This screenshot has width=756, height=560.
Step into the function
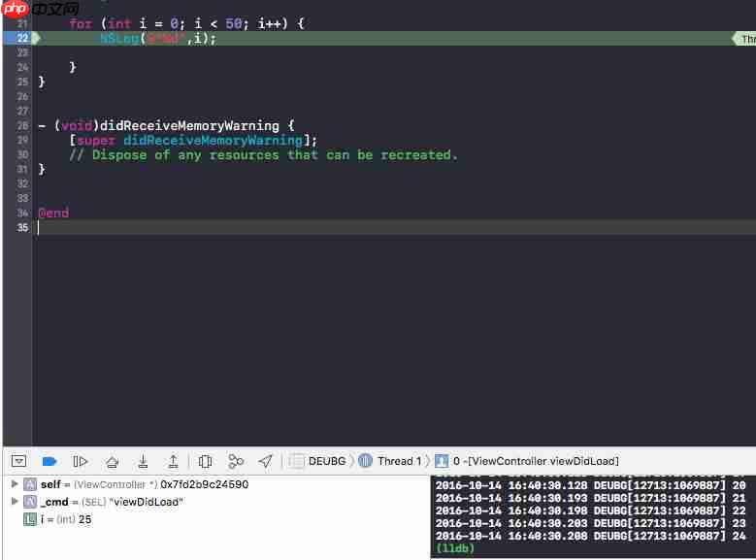click(x=143, y=462)
